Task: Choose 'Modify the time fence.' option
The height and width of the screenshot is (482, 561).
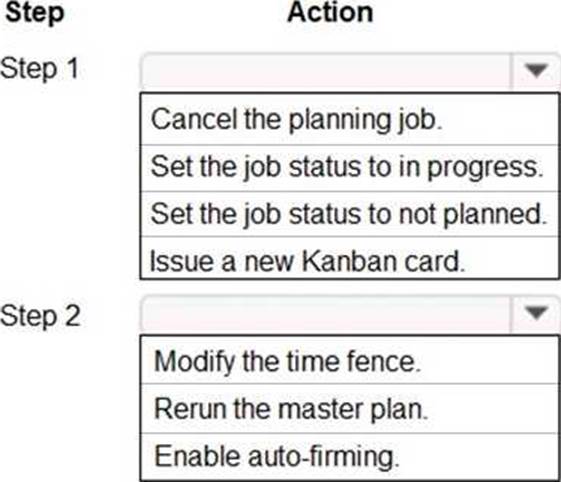Action: point(350,360)
